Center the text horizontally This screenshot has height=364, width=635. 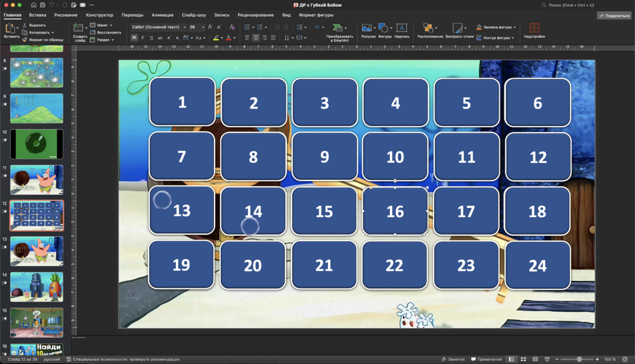[255, 38]
